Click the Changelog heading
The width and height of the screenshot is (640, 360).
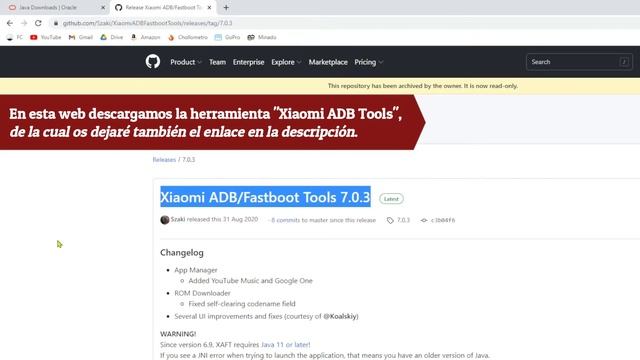pos(182,253)
